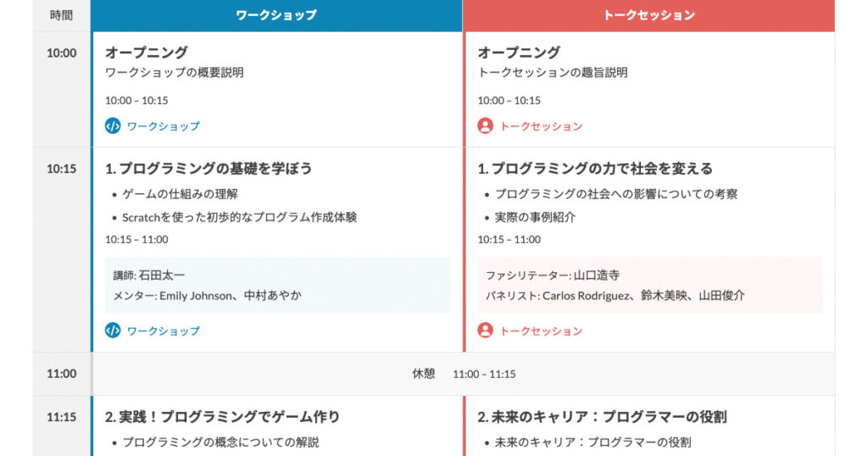Screen dimensions: 868x456
Task: Click the title 1. プログラミングの基礎を学ぼう
Action: click(209, 169)
